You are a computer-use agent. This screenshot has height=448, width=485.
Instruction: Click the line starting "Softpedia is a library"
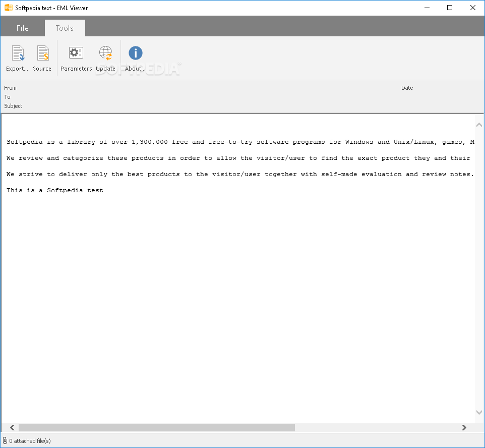[240, 142]
